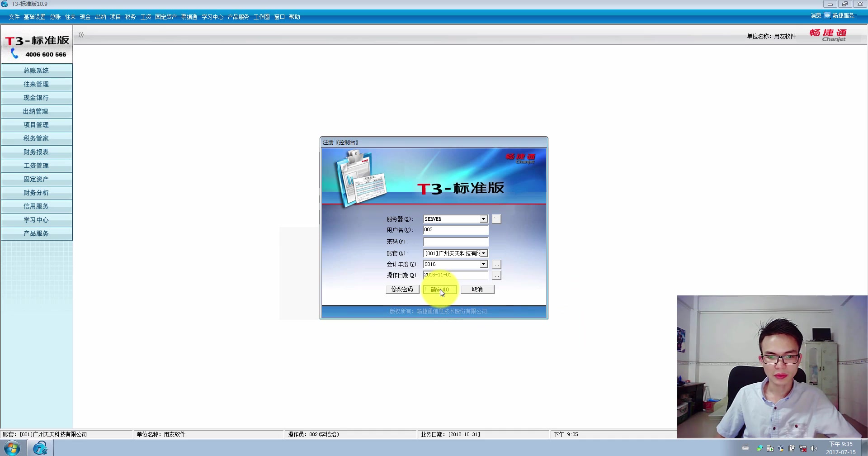Click the ellipsis button beside 会计年度
The width and height of the screenshot is (868, 456).
pyautogui.click(x=496, y=264)
